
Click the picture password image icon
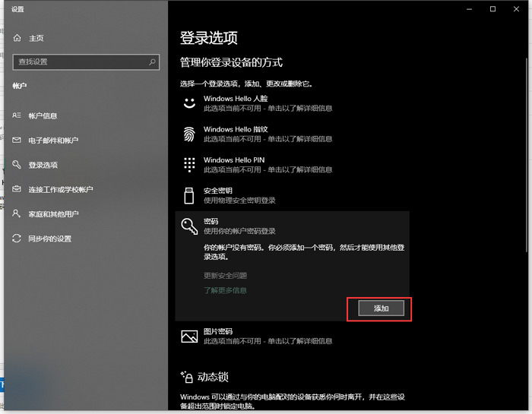coord(189,337)
